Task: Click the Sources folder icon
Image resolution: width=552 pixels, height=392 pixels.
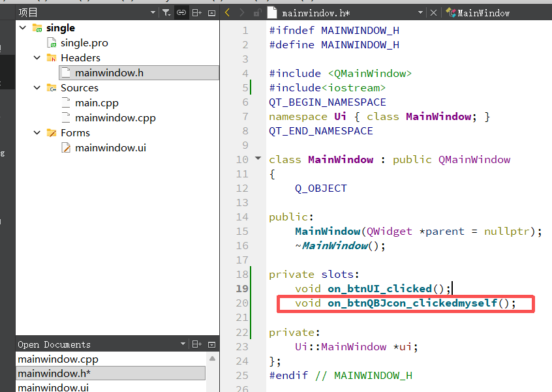Action: click(x=52, y=87)
